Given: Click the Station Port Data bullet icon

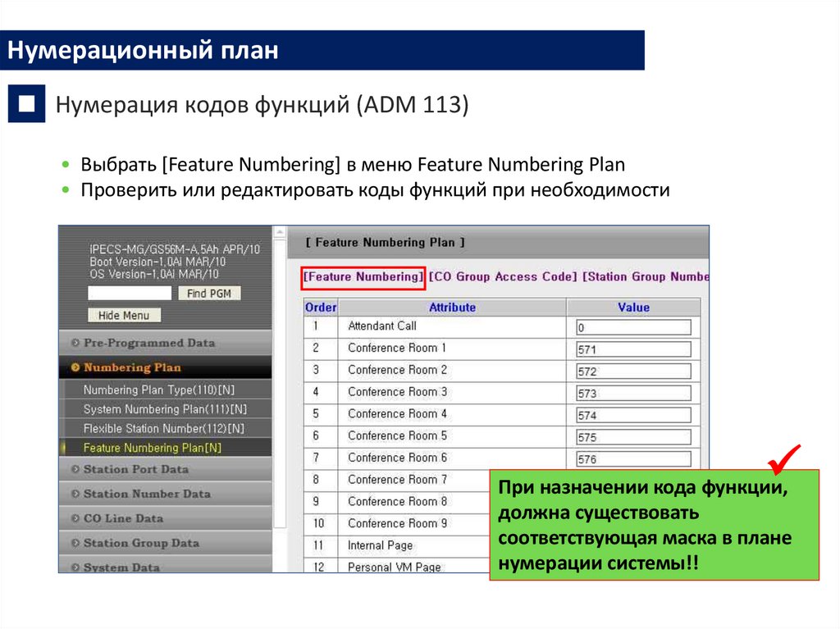Looking at the screenshot, I should tap(75, 469).
